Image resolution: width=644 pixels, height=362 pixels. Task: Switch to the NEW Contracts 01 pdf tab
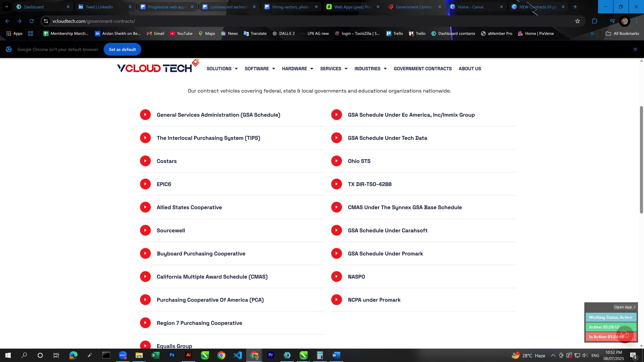[x=538, y=7]
